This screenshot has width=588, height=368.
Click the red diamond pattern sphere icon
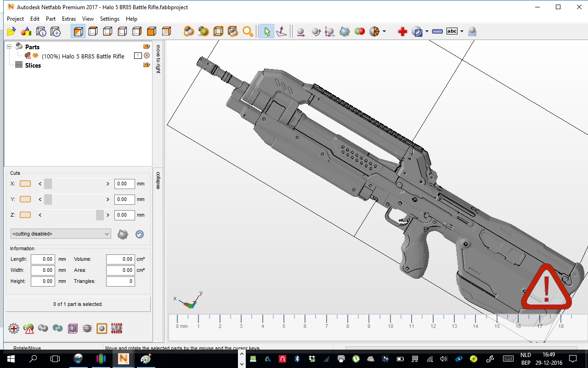117,328
